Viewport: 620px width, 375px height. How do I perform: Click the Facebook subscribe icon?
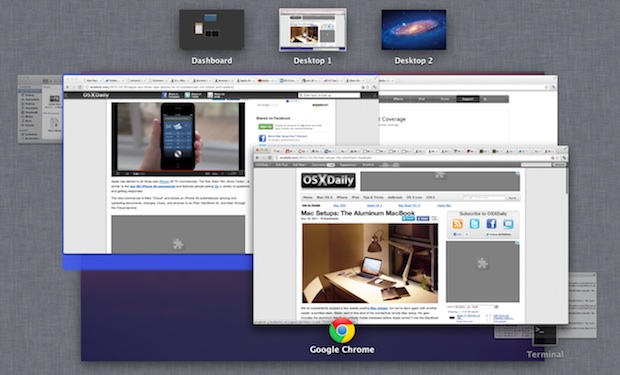click(x=491, y=224)
